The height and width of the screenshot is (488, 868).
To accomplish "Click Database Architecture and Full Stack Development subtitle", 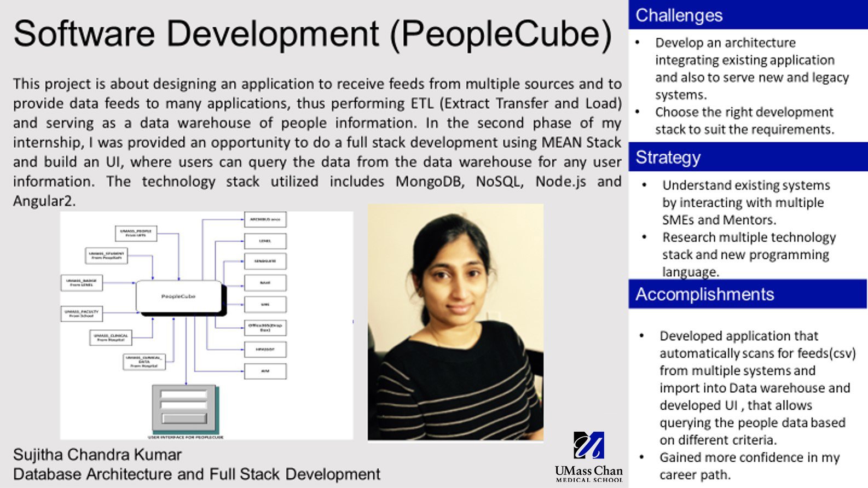I will pyautogui.click(x=196, y=474).
